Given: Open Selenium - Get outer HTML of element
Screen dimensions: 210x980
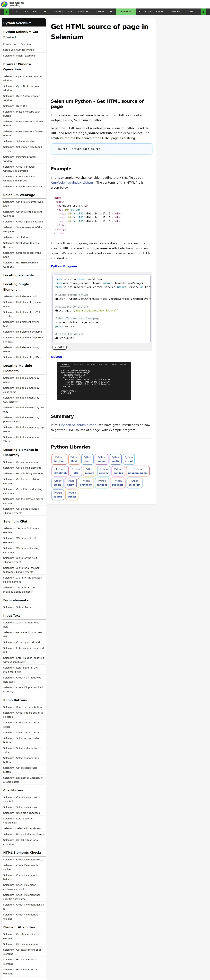Looking at the screenshot, I should pos(24,962).
